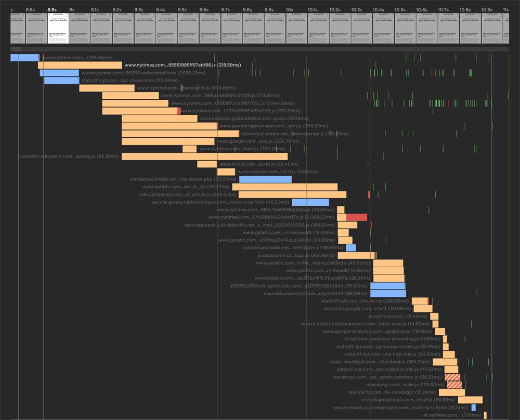Select the orange gpt.js request bar
This screenshot has width=520, height=420.
tap(159, 119)
